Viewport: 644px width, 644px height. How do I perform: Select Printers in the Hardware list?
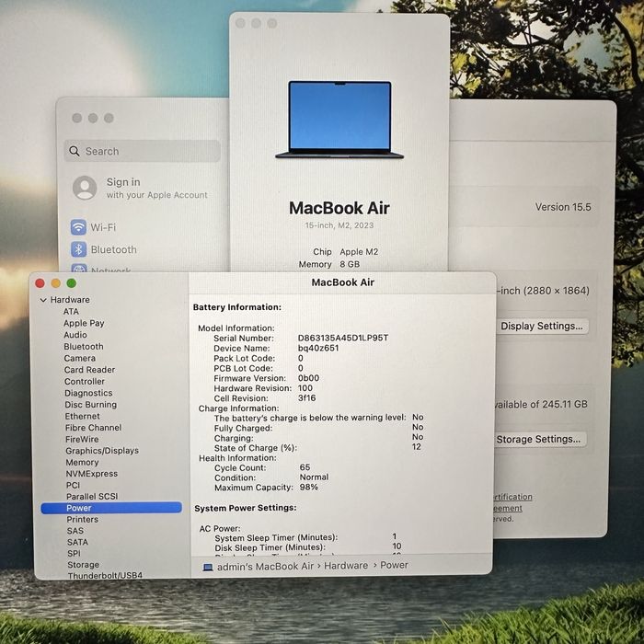click(x=83, y=519)
